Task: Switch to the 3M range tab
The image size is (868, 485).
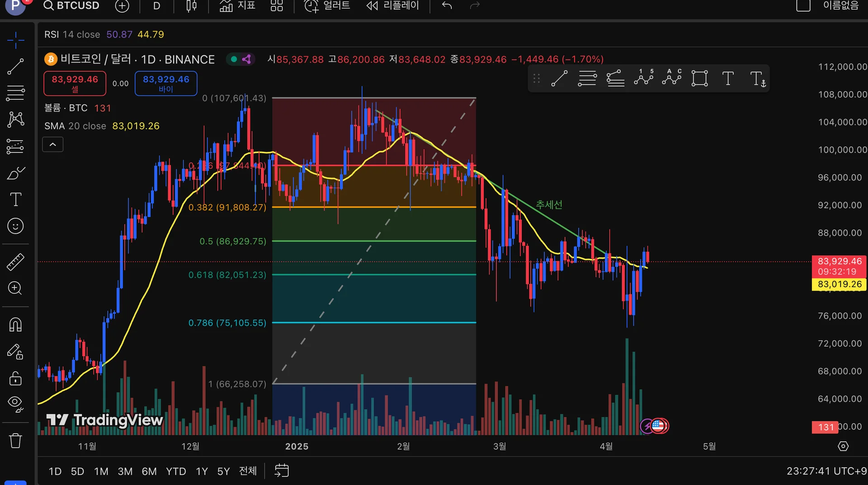Action: click(125, 471)
